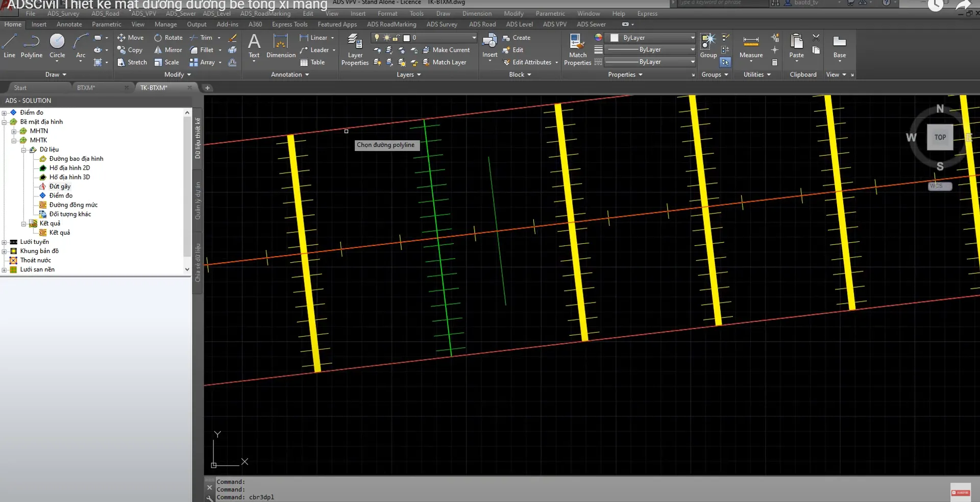
Task: Click the Base view tool
Action: (840, 46)
